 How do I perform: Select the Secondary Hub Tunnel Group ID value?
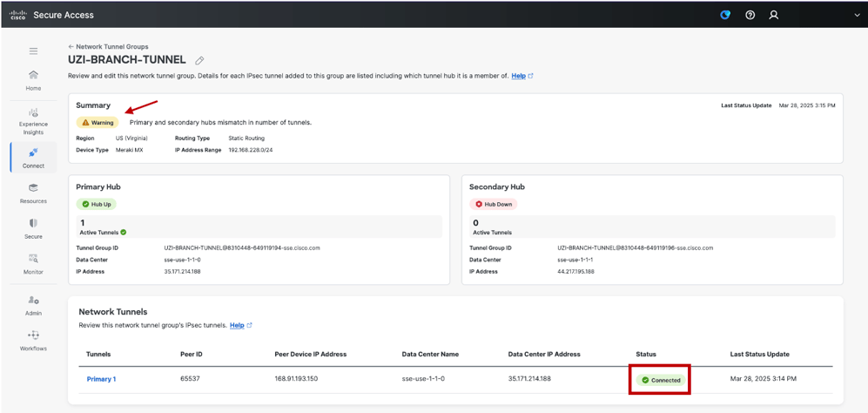coord(635,247)
